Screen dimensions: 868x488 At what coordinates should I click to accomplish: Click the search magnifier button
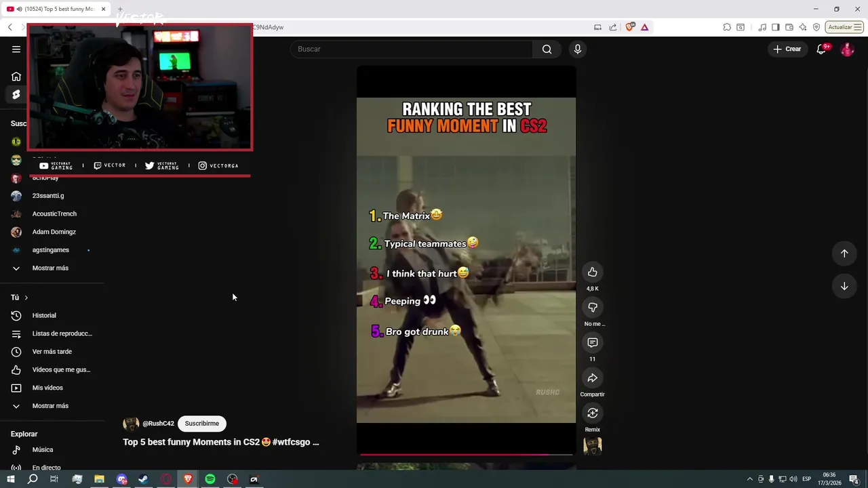(547, 49)
